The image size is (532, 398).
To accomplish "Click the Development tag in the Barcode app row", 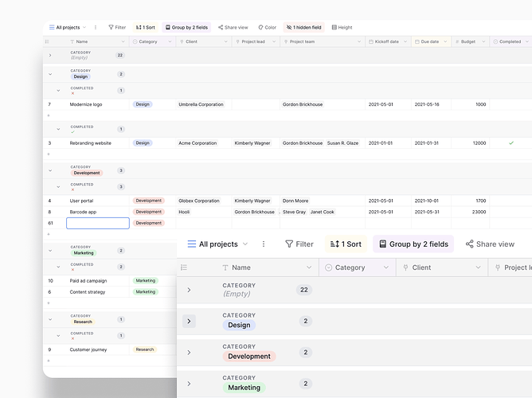I will click(x=149, y=212).
